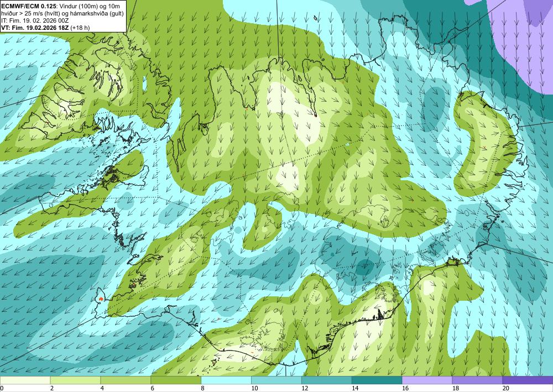Screen dimensions: 553x392
Task: Click the legend scale label '18'
Action: click(x=455, y=389)
